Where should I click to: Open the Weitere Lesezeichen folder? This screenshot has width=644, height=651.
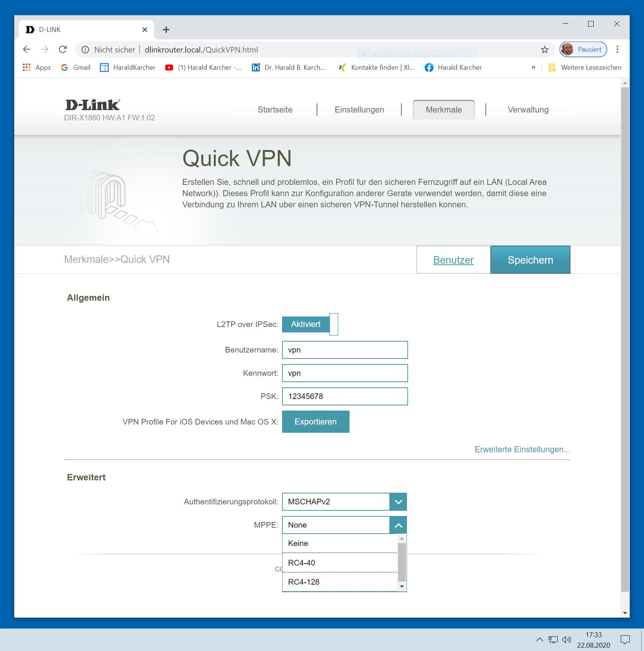click(585, 67)
